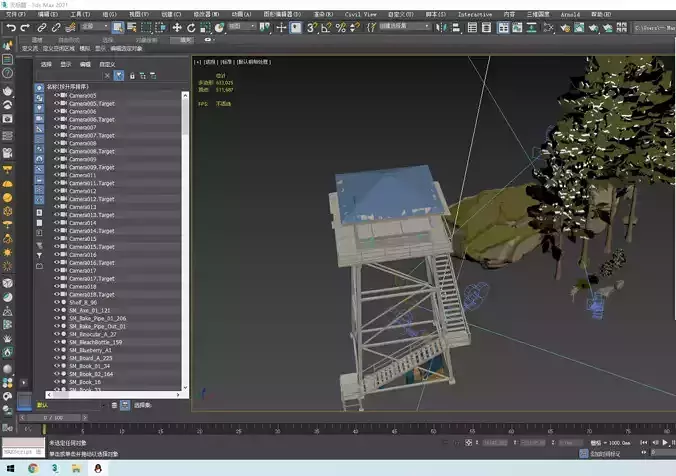The image size is (676, 476).
Task: Toggle the Angle Snap icon
Action: [326, 28]
